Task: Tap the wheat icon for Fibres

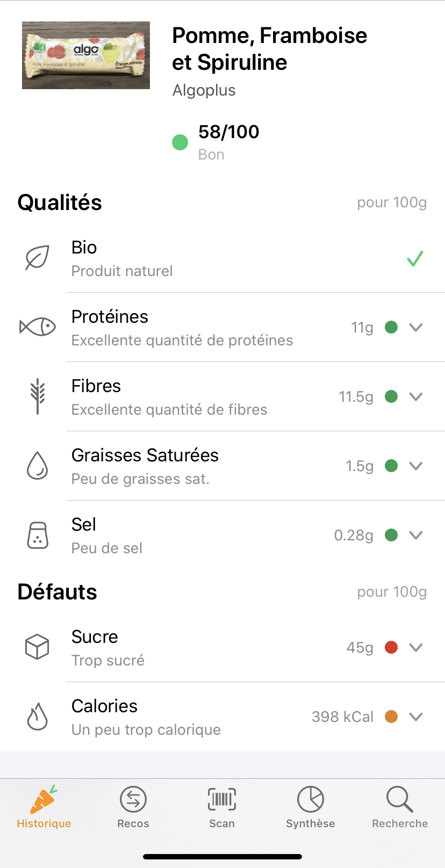Action: 38,396
